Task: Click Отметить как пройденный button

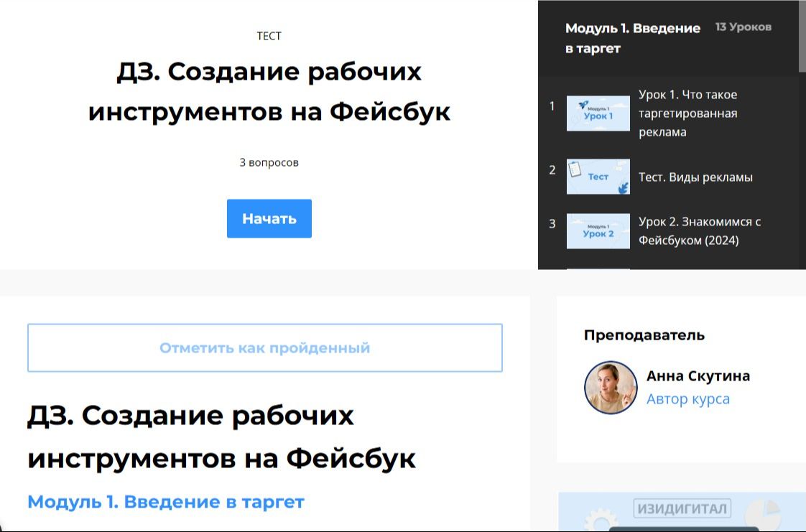Action: pos(265,347)
